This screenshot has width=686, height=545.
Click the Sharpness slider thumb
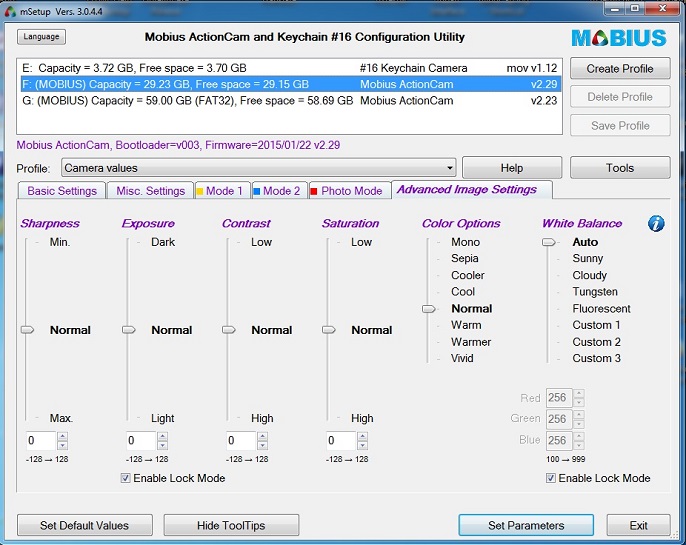[28, 330]
